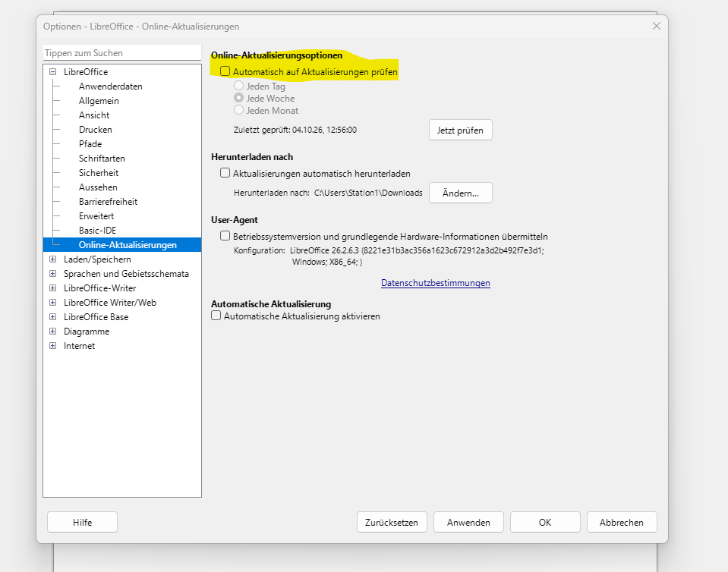Viewport: 728px width, 572px height.
Task: Click the Hilfe button
Action: pos(82,523)
